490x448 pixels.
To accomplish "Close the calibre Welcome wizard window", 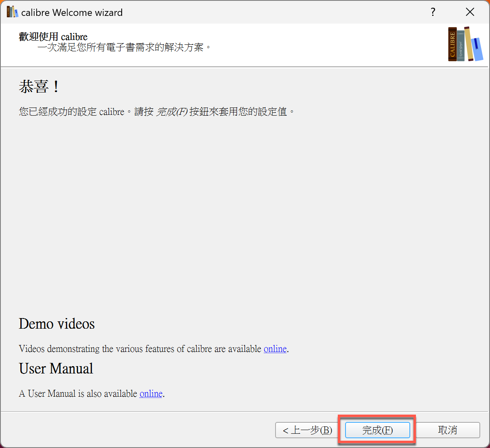I will pyautogui.click(x=470, y=12).
